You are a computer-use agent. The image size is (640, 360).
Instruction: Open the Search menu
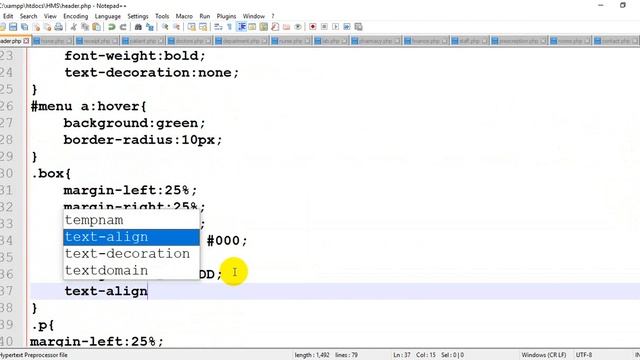click(x=29, y=16)
